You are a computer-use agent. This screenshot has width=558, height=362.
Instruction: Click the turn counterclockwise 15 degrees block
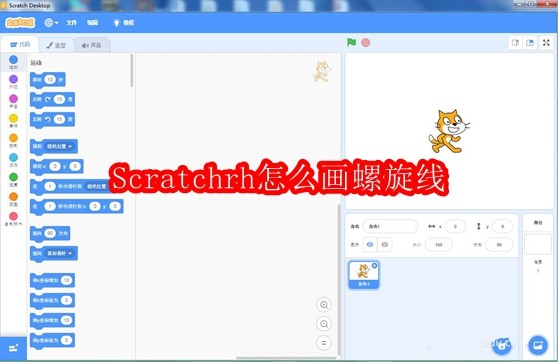tap(52, 120)
